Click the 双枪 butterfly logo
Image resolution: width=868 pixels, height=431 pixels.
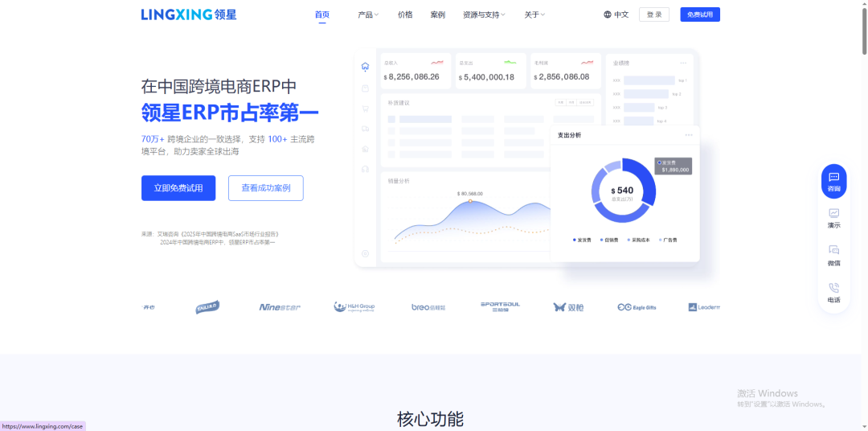(568, 307)
